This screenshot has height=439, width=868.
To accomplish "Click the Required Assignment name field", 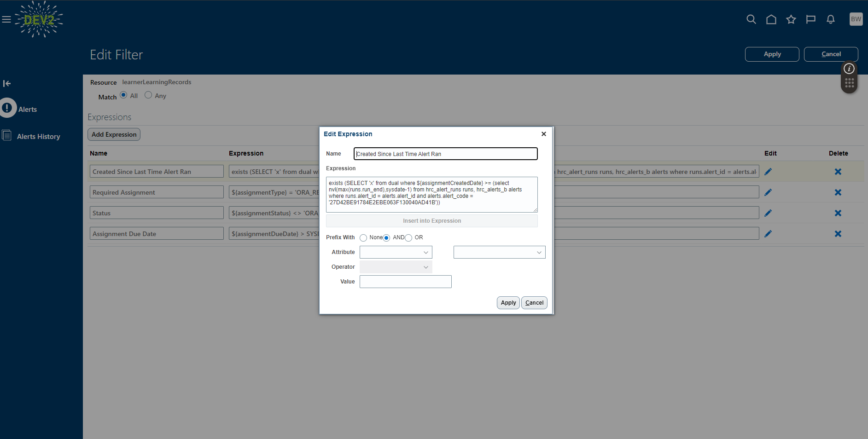I will click(x=157, y=192).
